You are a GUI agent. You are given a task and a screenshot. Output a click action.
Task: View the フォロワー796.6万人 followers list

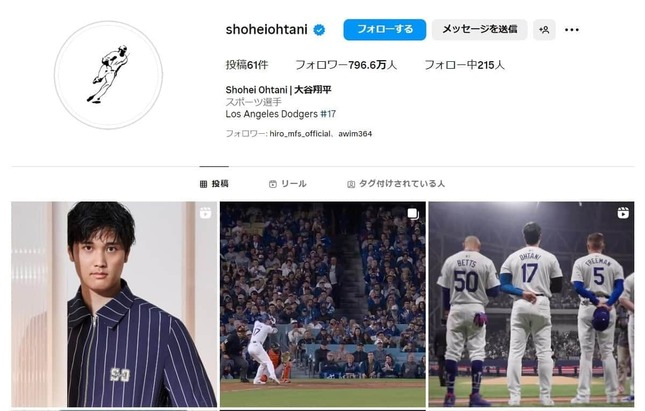coord(346,65)
